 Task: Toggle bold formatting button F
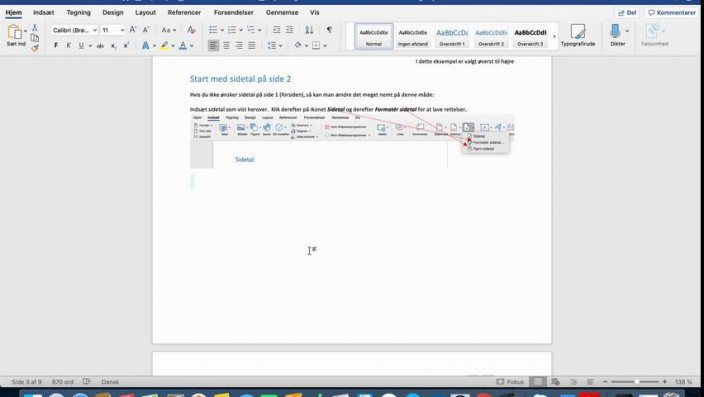[56, 45]
